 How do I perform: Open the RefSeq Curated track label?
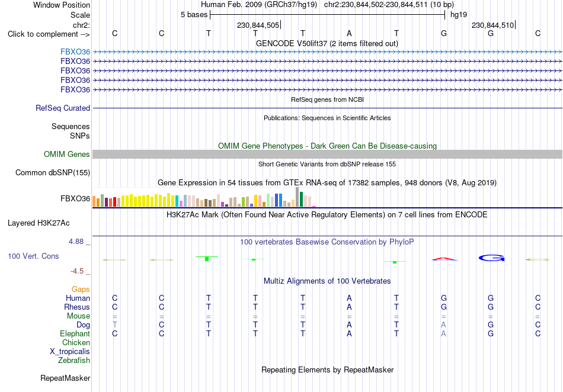point(63,108)
